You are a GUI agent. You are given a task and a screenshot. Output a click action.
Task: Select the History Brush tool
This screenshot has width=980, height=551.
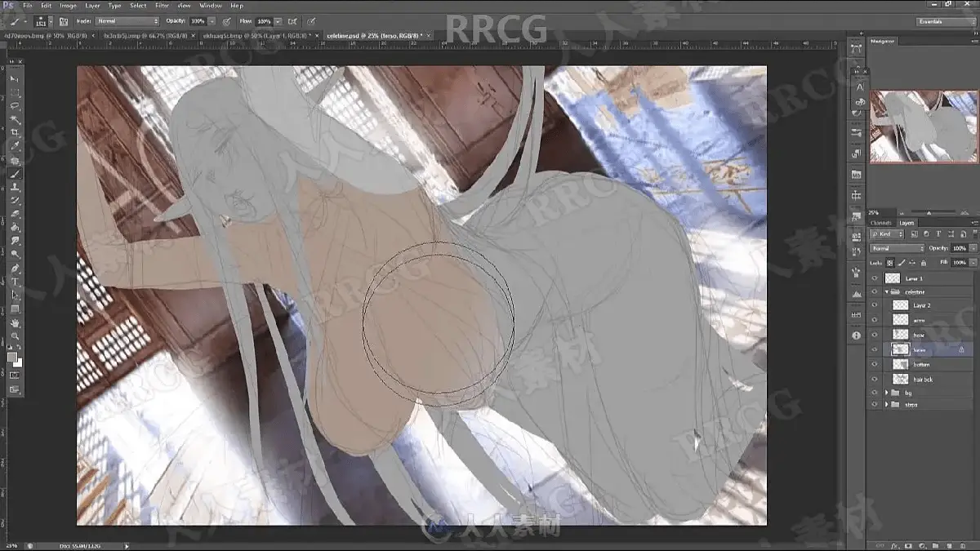click(14, 200)
